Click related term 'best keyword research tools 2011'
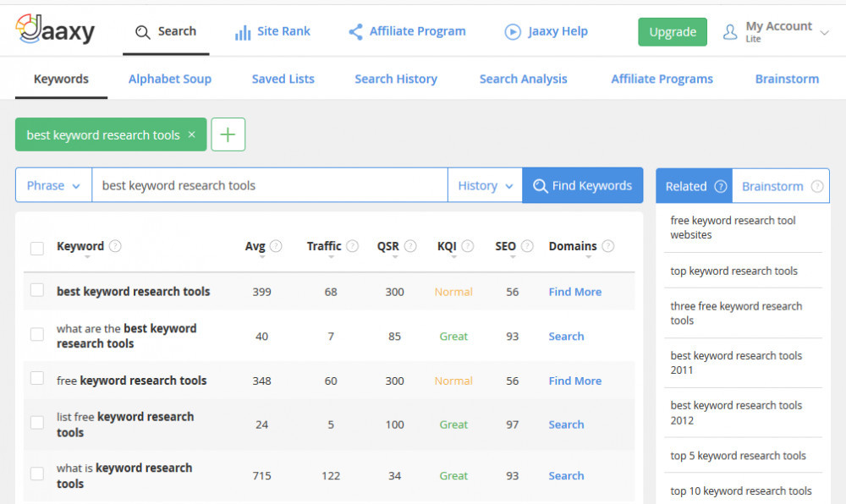The image size is (846, 504). click(737, 363)
